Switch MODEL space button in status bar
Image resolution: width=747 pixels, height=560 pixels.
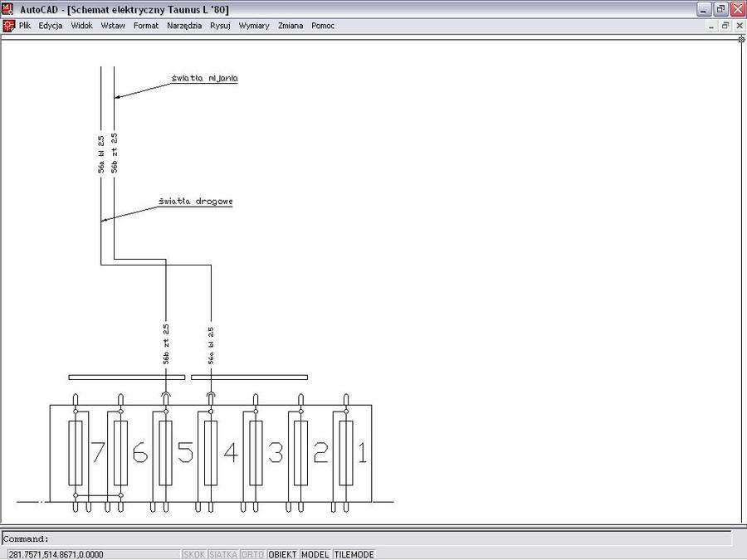tap(315, 554)
